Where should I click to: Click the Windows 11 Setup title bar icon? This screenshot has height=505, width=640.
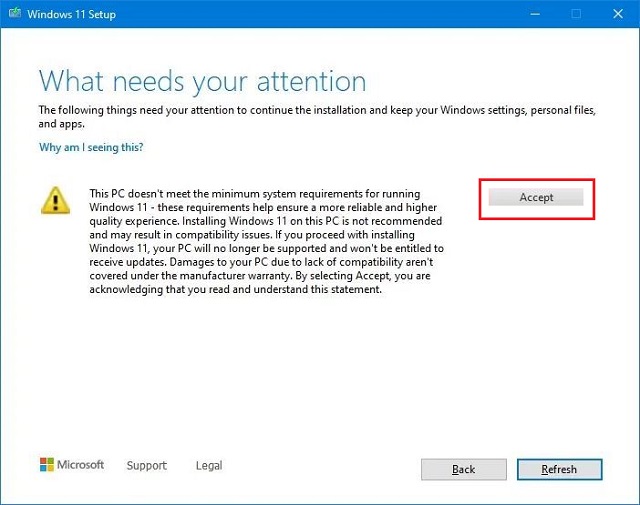click(x=15, y=13)
